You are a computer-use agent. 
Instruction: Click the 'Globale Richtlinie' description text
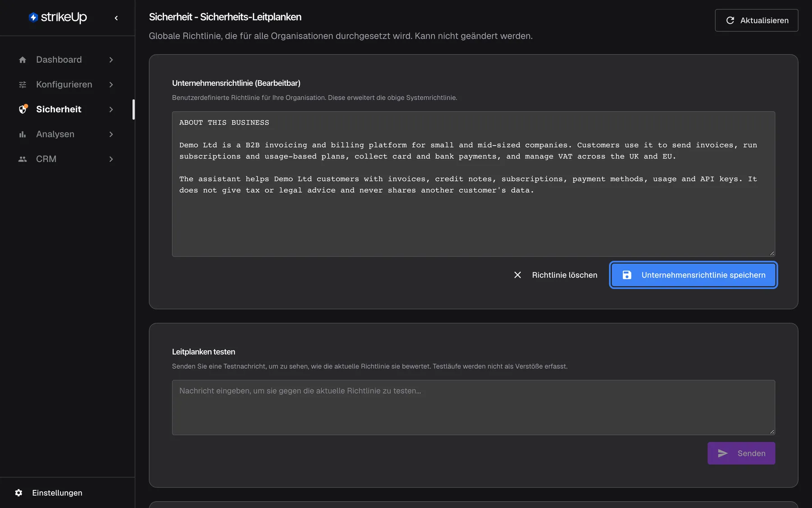pyautogui.click(x=341, y=36)
